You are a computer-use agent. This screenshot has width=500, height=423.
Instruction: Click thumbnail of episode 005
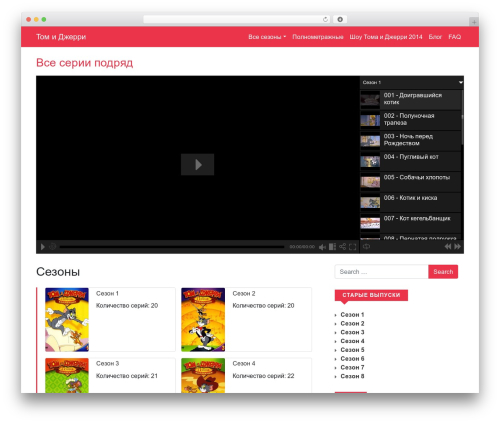[x=370, y=182]
